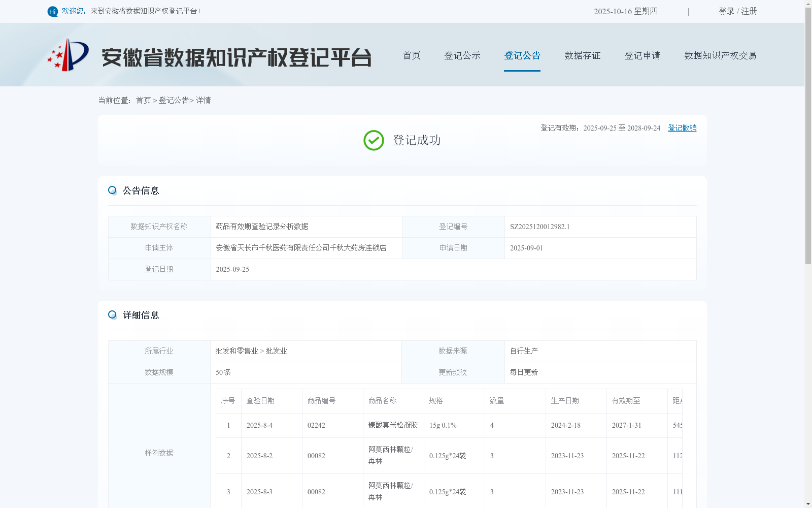Click the 详细信息 section bullet icon
This screenshot has width=812, height=508.
tap(112, 315)
